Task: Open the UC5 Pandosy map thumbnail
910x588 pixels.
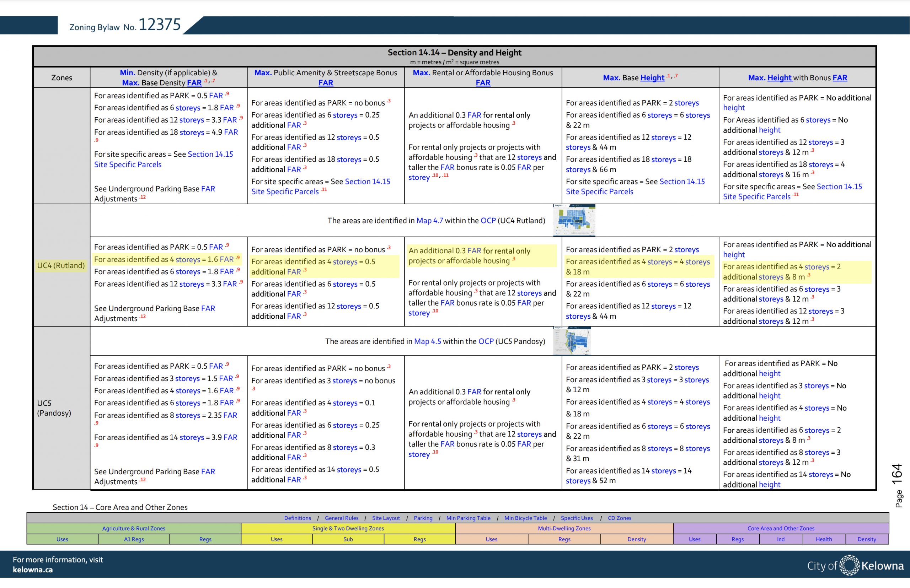Action: click(572, 341)
